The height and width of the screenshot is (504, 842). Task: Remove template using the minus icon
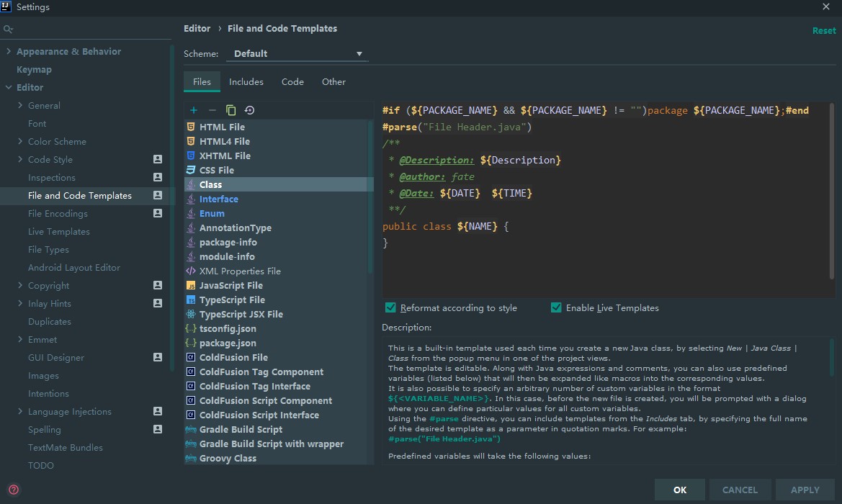[x=212, y=110]
